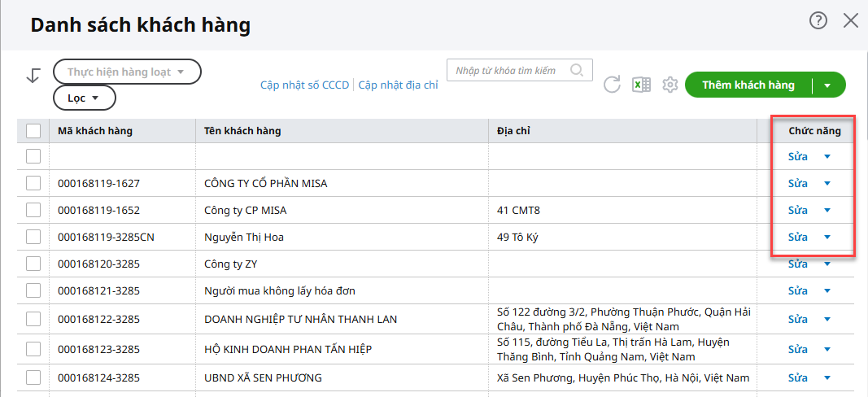Open the settings gear icon
This screenshot has height=397, width=868.
click(x=670, y=85)
